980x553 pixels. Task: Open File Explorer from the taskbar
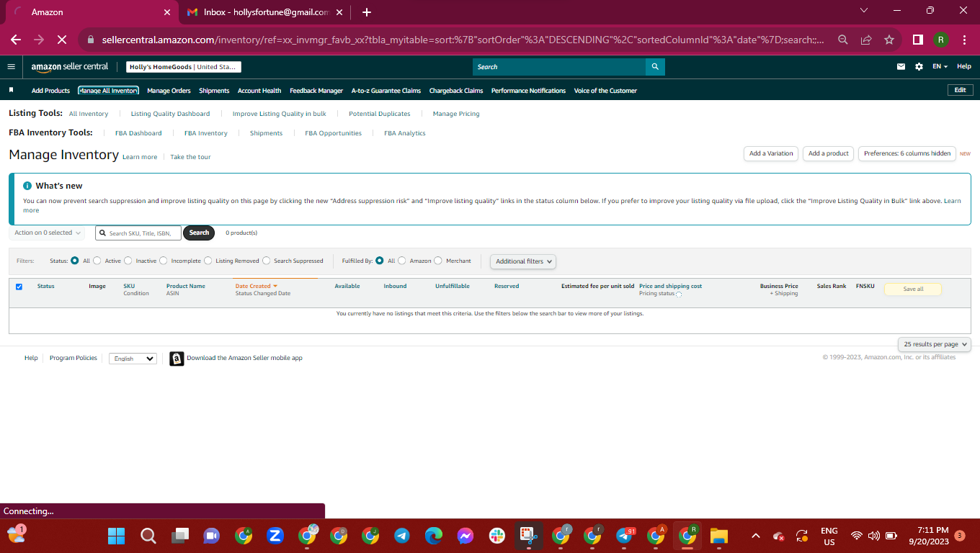[x=719, y=536]
